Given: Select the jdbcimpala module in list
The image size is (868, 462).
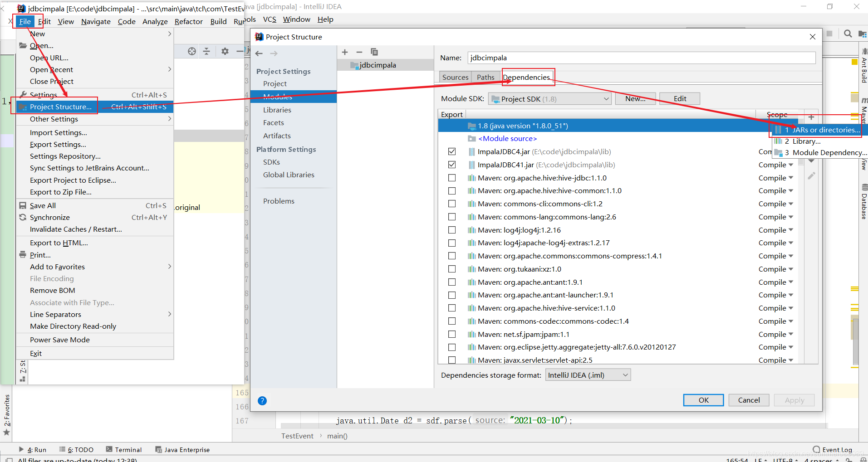Looking at the screenshot, I should (x=385, y=65).
